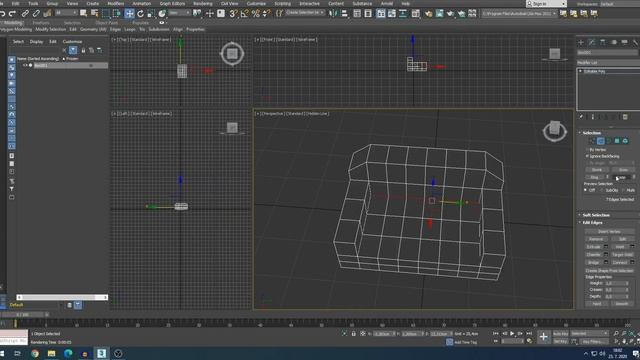Open the Modify command panel tab
The image size is (640, 360).
[592, 42]
